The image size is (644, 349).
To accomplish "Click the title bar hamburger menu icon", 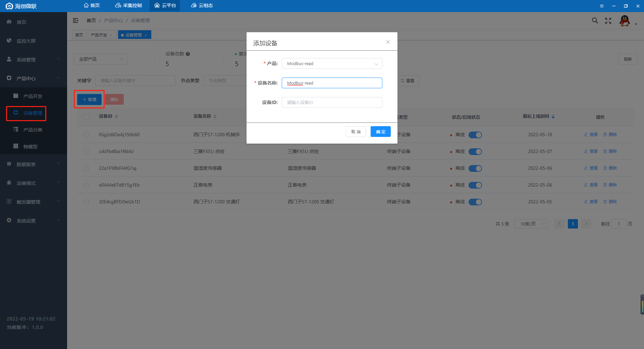I will pyautogui.click(x=602, y=6).
